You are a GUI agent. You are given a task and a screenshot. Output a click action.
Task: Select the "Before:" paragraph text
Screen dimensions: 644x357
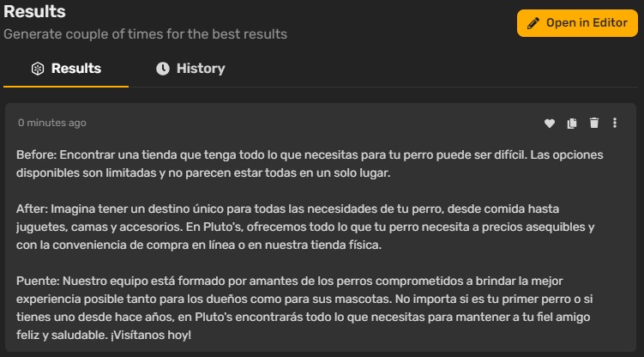pyautogui.click(x=310, y=164)
